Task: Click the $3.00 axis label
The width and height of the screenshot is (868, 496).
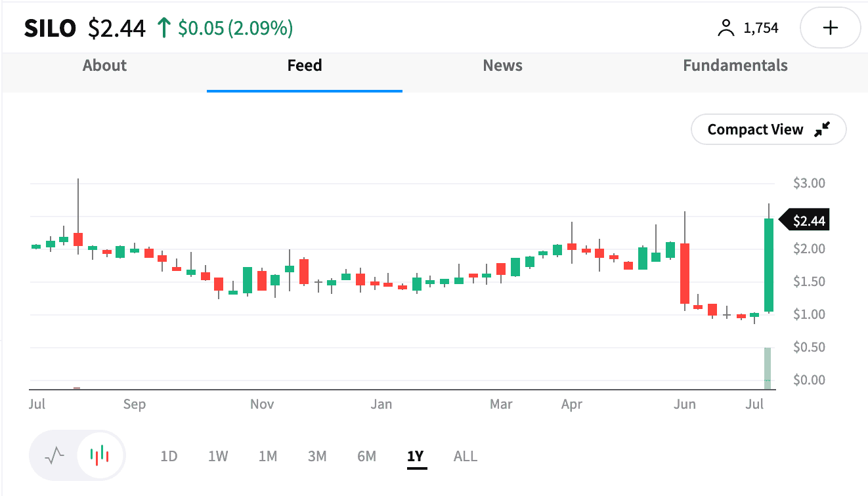Action: 809,183
